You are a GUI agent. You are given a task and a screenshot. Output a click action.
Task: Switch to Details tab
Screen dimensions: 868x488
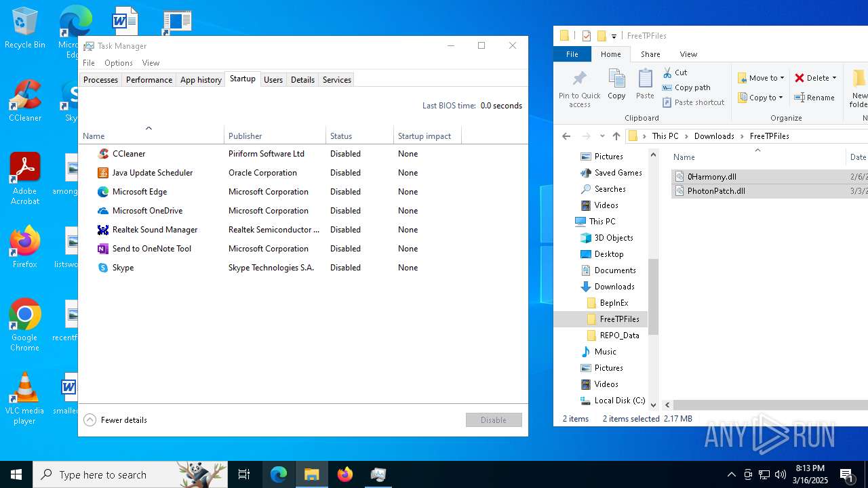pos(302,80)
